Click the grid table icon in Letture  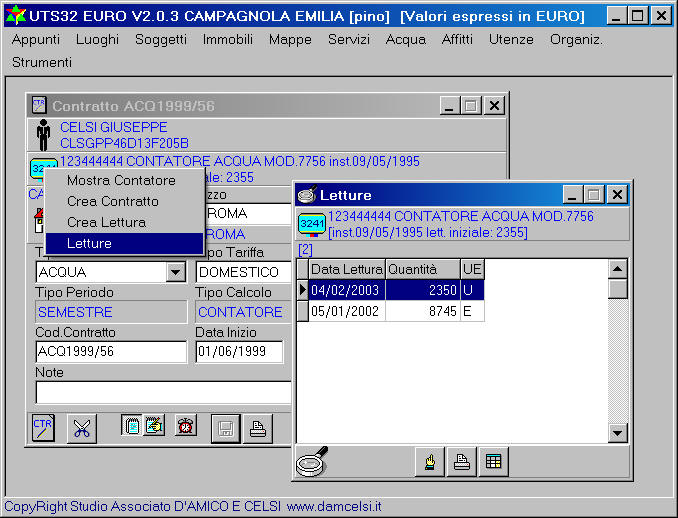[493, 461]
